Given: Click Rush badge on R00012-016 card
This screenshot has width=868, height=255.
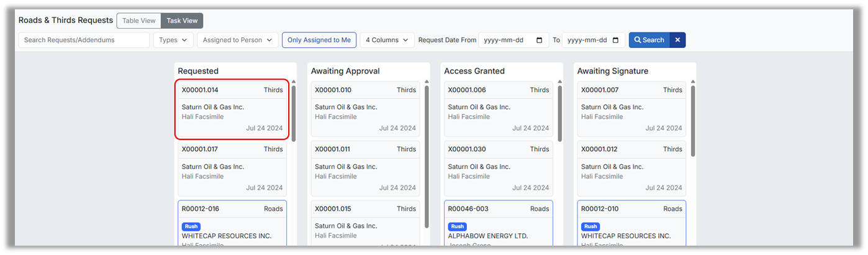Looking at the screenshot, I should click(x=191, y=226).
